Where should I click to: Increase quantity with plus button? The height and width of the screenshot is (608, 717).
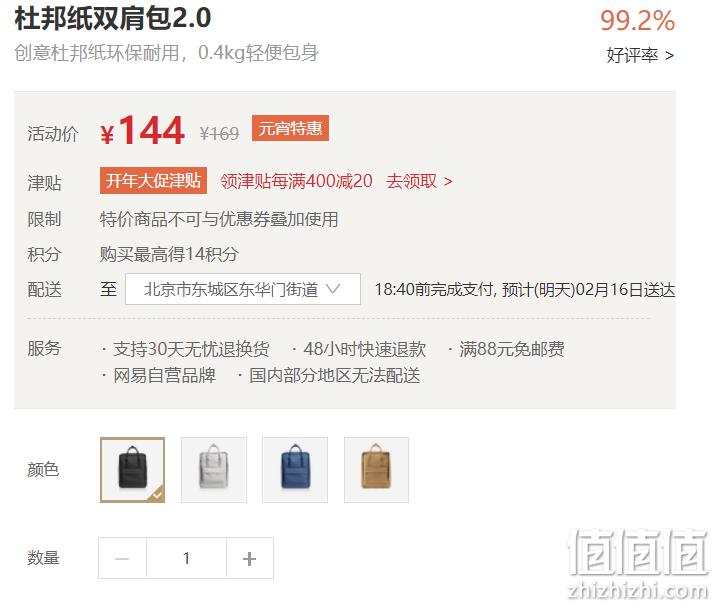(250, 558)
